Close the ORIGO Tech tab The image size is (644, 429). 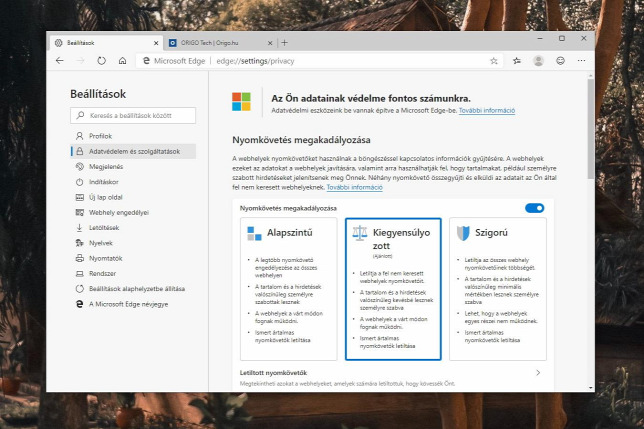click(x=270, y=43)
